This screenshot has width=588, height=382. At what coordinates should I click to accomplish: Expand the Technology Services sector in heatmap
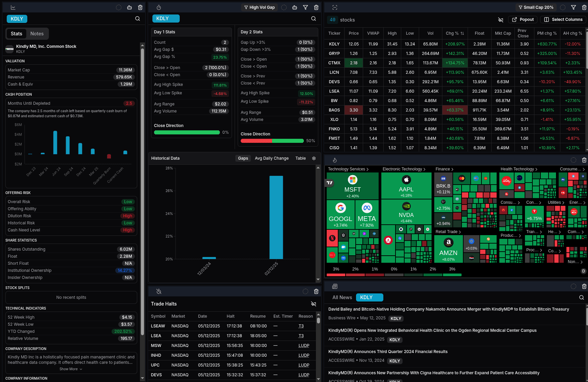pyautogui.click(x=348, y=169)
